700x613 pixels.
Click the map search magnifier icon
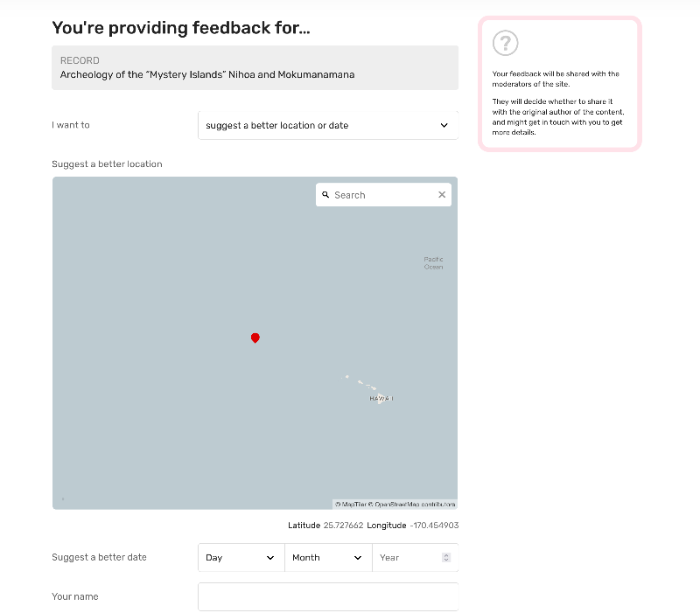click(325, 195)
